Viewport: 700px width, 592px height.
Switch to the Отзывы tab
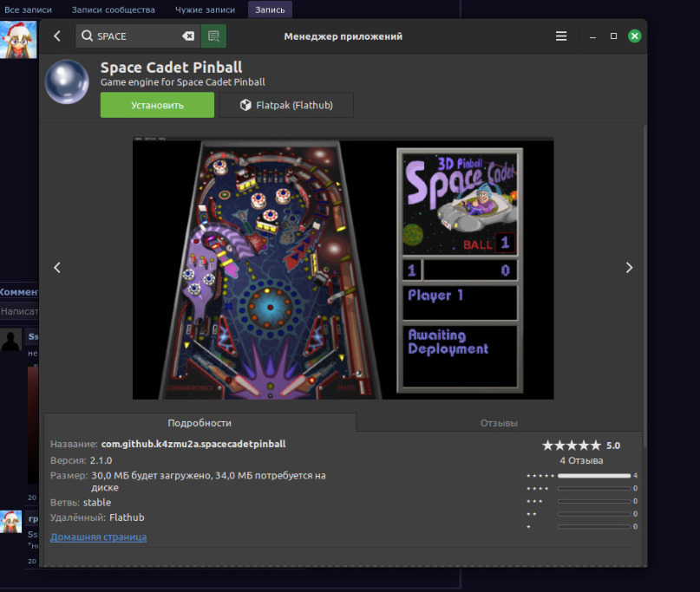coord(499,423)
